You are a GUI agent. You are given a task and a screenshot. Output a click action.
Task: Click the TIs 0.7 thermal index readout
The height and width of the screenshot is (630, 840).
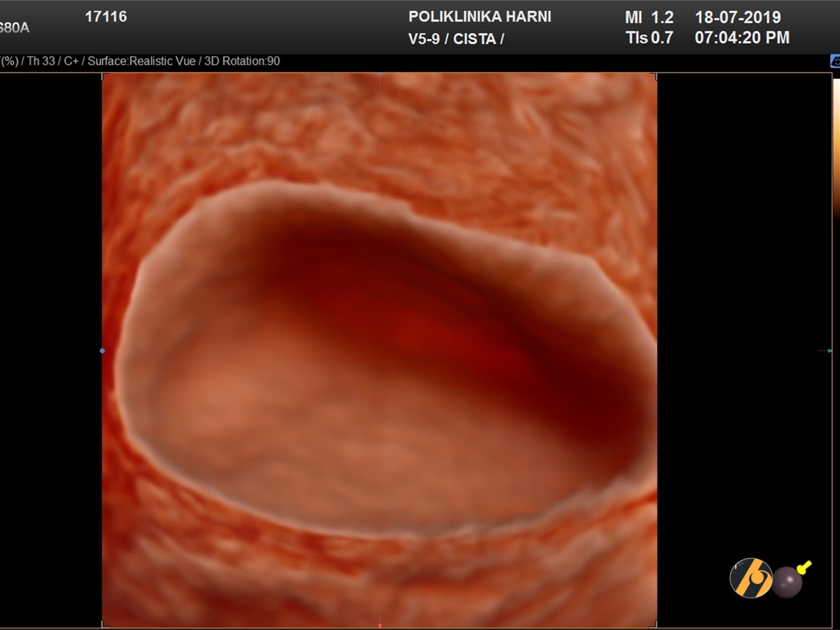649,38
